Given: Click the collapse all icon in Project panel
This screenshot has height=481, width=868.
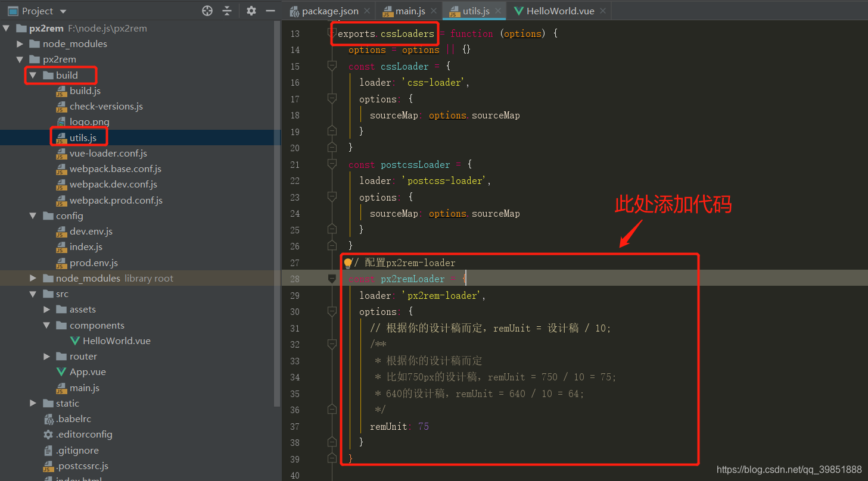Looking at the screenshot, I should [x=227, y=11].
